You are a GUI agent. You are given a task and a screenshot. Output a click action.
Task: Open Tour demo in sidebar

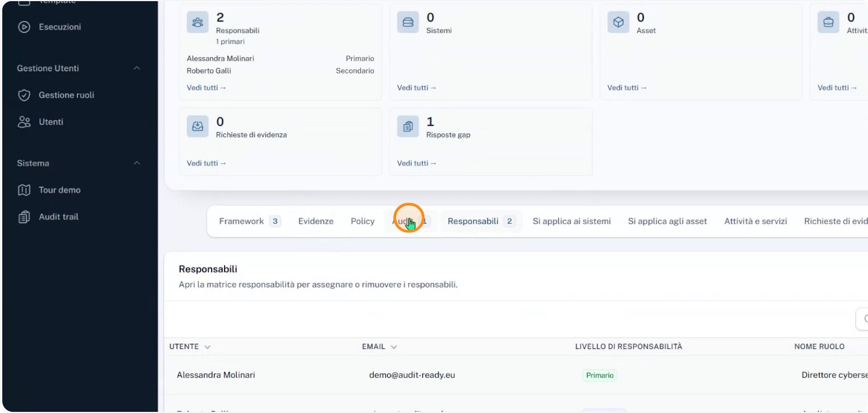[59, 190]
